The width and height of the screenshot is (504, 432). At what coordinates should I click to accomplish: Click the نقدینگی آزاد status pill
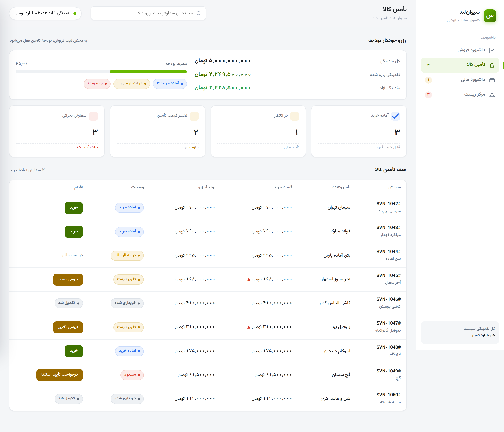45,13
